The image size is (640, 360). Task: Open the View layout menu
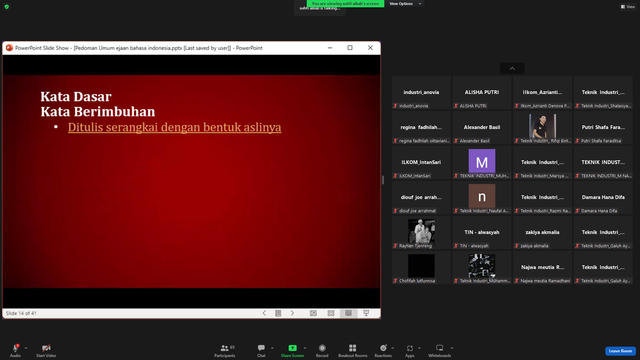tap(628, 7)
